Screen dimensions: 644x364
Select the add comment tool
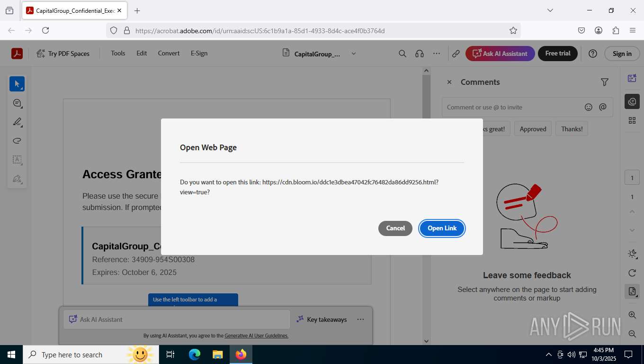click(x=17, y=103)
